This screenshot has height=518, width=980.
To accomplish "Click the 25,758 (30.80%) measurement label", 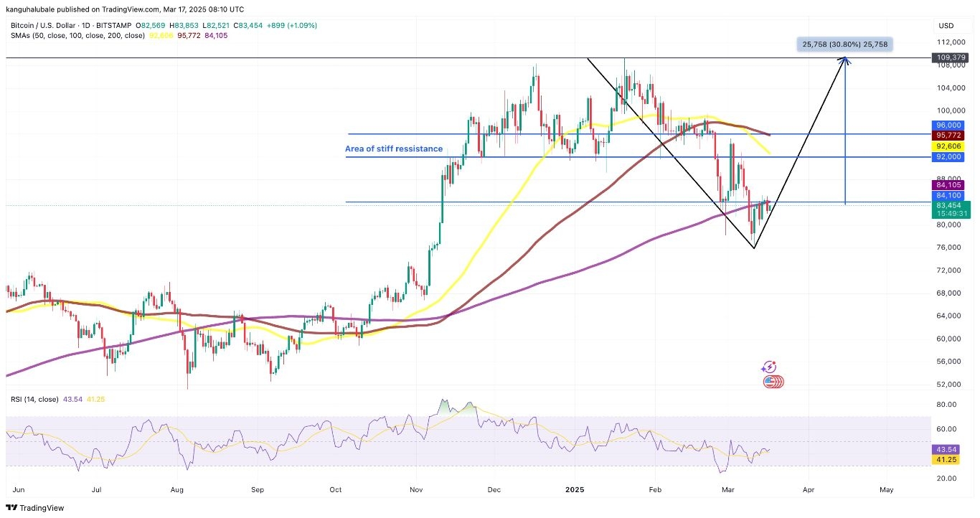I will [x=844, y=44].
